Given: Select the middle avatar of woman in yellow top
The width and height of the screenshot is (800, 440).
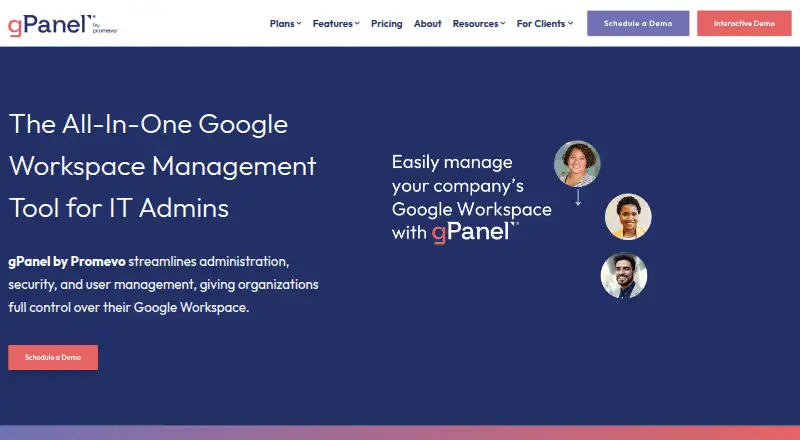Looking at the screenshot, I should (x=628, y=216).
